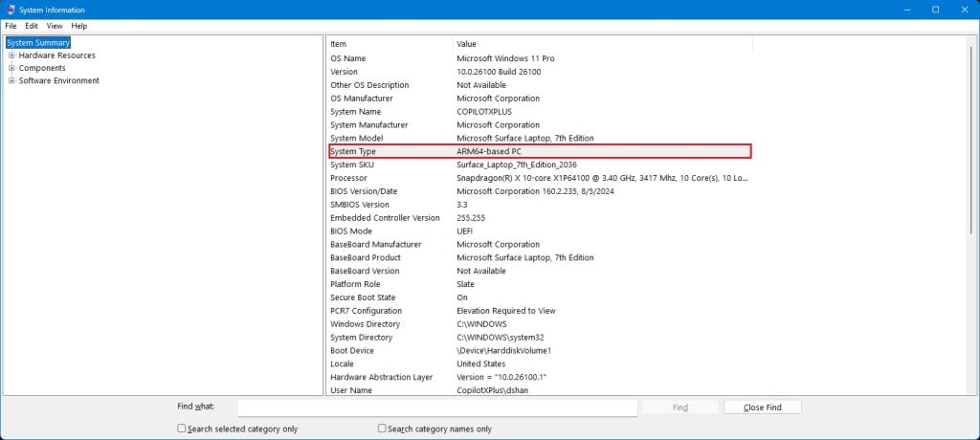
Task: Expand the Software Environment tree node
Action: [11, 80]
